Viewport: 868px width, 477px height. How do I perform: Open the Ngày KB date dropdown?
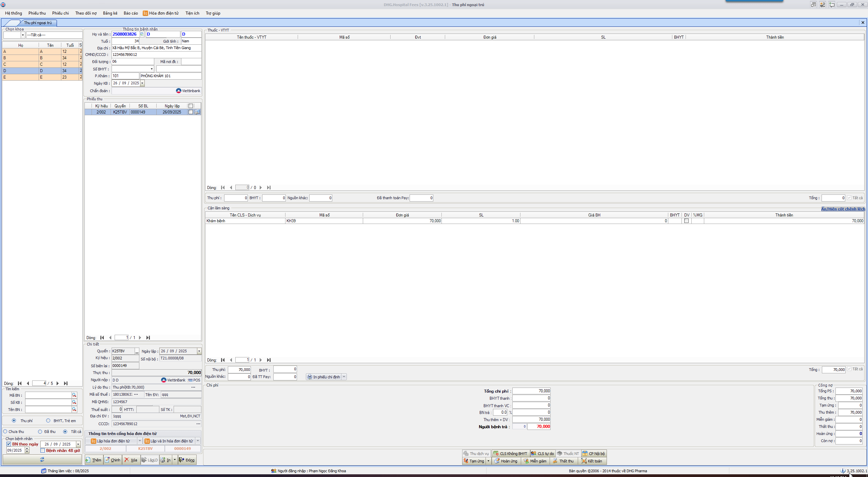click(x=142, y=83)
